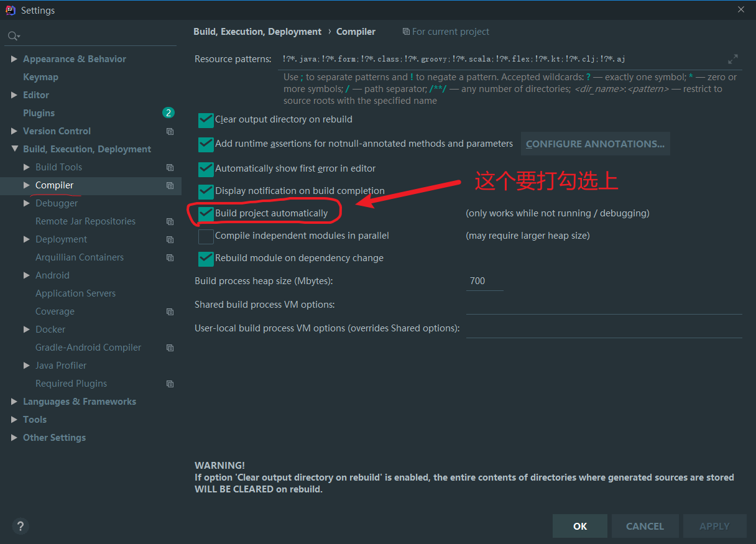Toggle Automatically show first error in editor
Screen dimensions: 756x544
[x=206, y=169]
